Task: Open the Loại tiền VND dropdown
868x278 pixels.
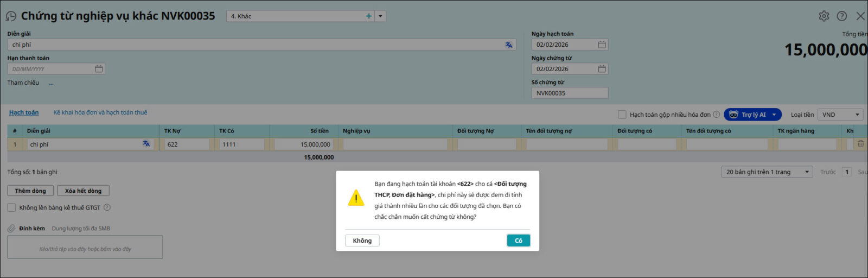Action: (x=840, y=115)
